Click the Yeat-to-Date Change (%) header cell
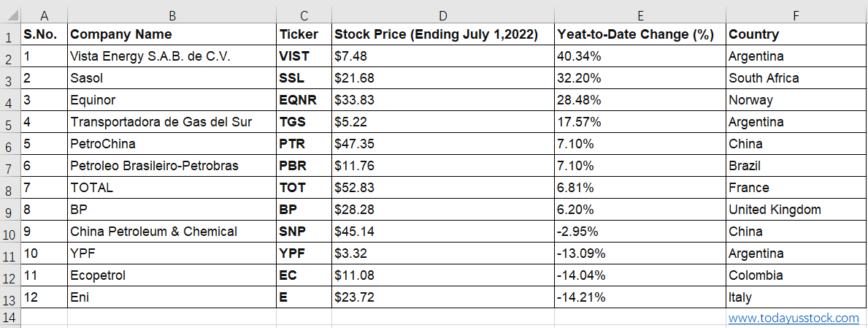This screenshot has width=868, height=328. point(640,34)
